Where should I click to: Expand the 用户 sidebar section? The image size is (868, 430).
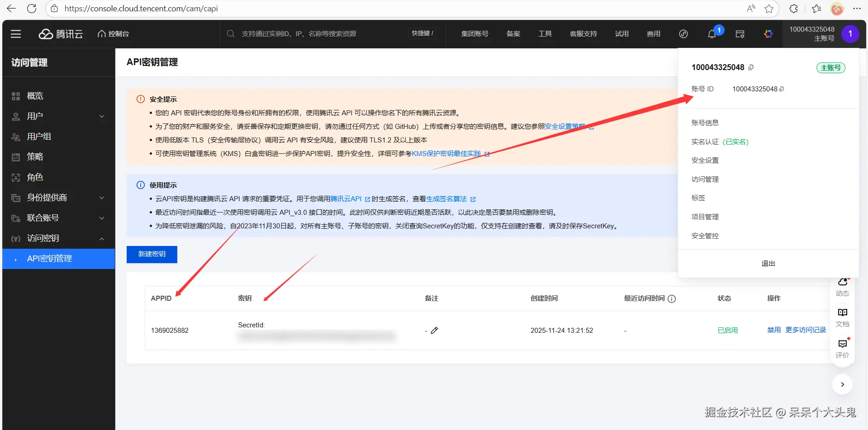pyautogui.click(x=59, y=116)
